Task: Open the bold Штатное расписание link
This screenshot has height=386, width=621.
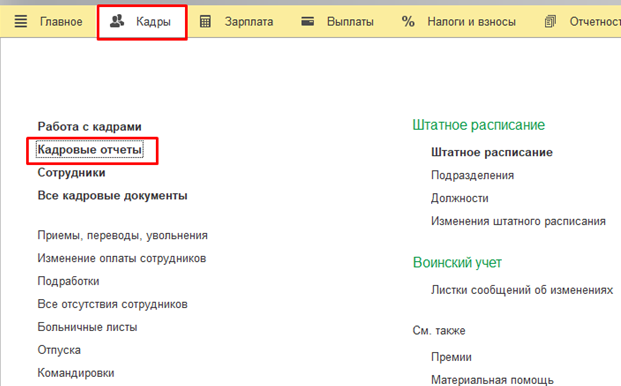Action: (x=492, y=152)
